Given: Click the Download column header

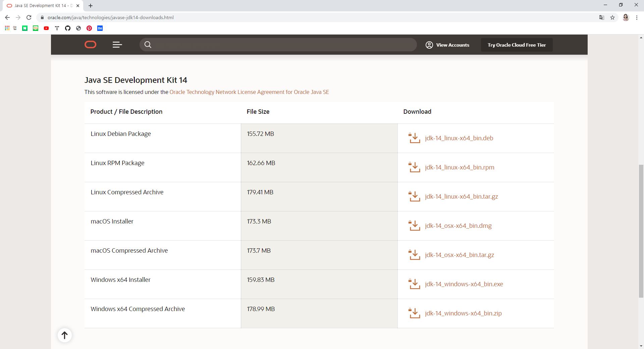Looking at the screenshot, I should (x=417, y=112).
